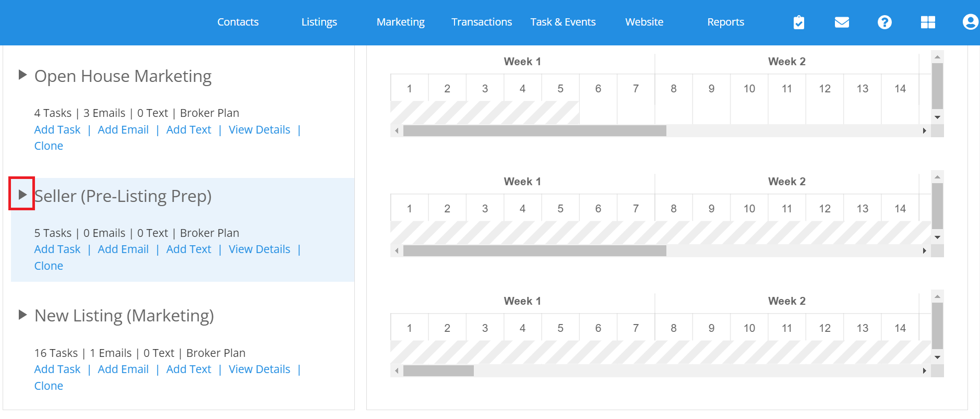980x419 pixels.
Task: Expand the New Listing (Marketing) plan
Action: tap(22, 315)
